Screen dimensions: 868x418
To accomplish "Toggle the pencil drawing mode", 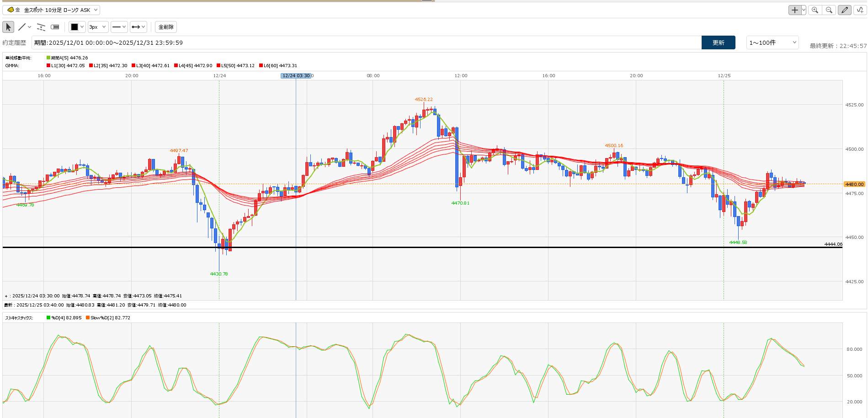I will pyautogui.click(x=844, y=10).
